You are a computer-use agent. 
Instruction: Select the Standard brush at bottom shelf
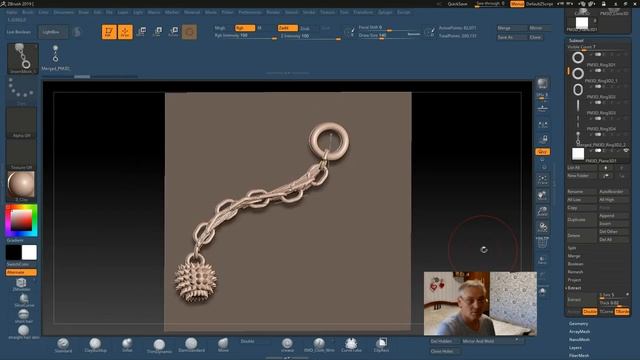coord(63,345)
